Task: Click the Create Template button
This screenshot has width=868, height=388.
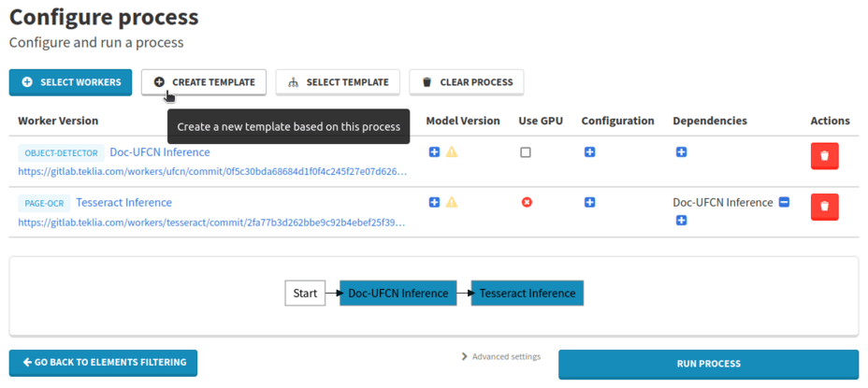Action: point(204,82)
